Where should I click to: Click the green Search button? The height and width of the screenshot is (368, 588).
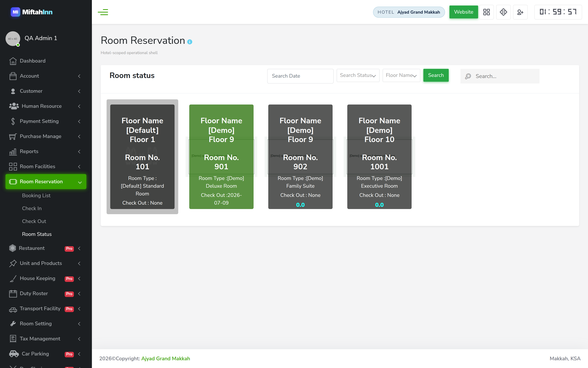(x=436, y=75)
